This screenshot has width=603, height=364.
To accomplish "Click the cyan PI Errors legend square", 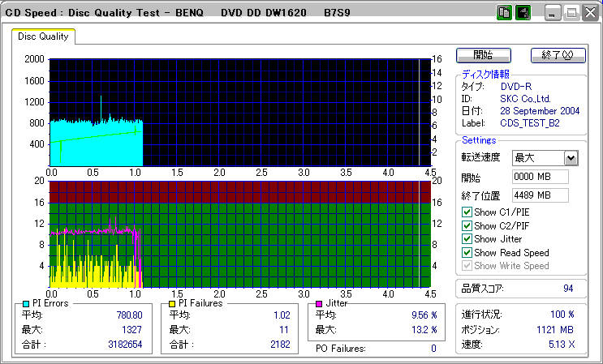I will pyautogui.click(x=26, y=303).
